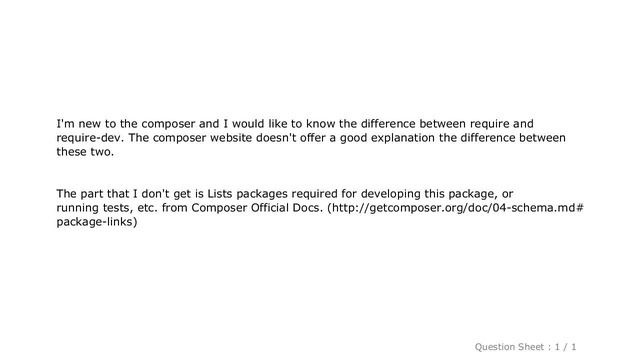Click the word 'Lists' in second paragraph

[x=220, y=193]
